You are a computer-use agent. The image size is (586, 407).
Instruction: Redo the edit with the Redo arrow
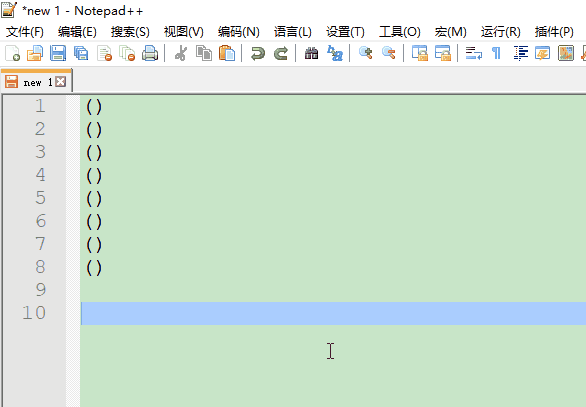(281, 53)
